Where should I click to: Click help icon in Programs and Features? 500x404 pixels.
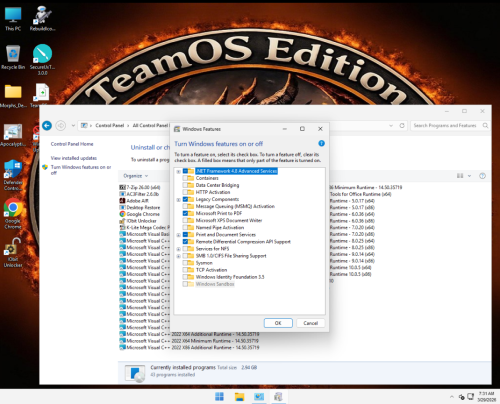click(482, 176)
